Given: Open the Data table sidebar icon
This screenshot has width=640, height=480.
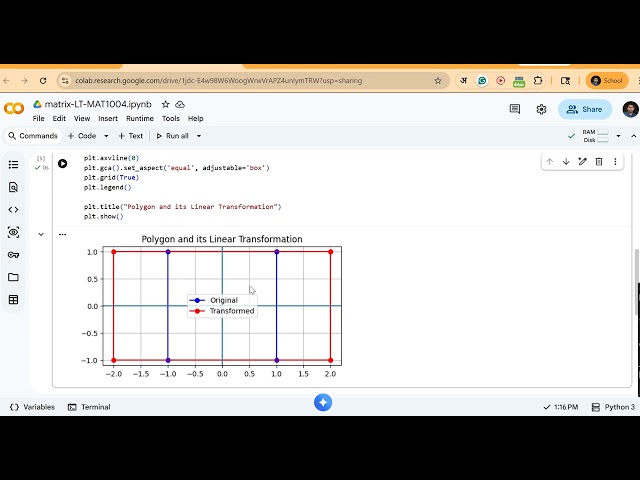Looking at the screenshot, I should pyautogui.click(x=13, y=300).
